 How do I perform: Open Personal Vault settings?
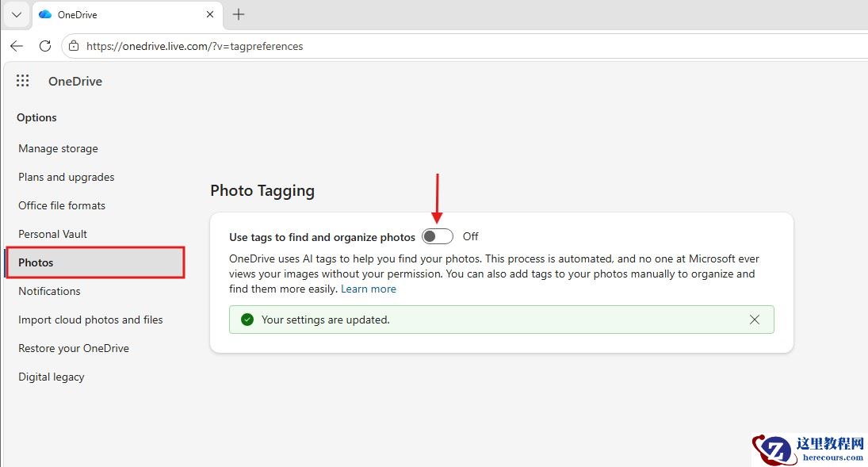click(x=53, y=234)
